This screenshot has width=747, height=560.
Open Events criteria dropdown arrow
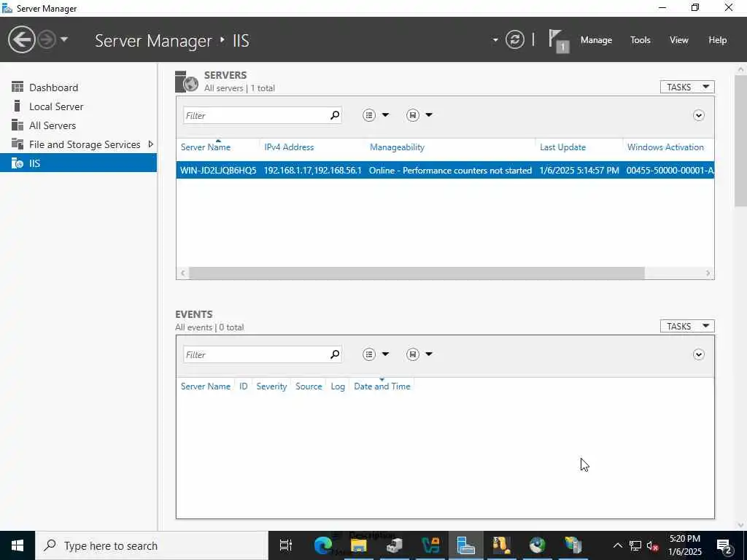click(385, 354)
